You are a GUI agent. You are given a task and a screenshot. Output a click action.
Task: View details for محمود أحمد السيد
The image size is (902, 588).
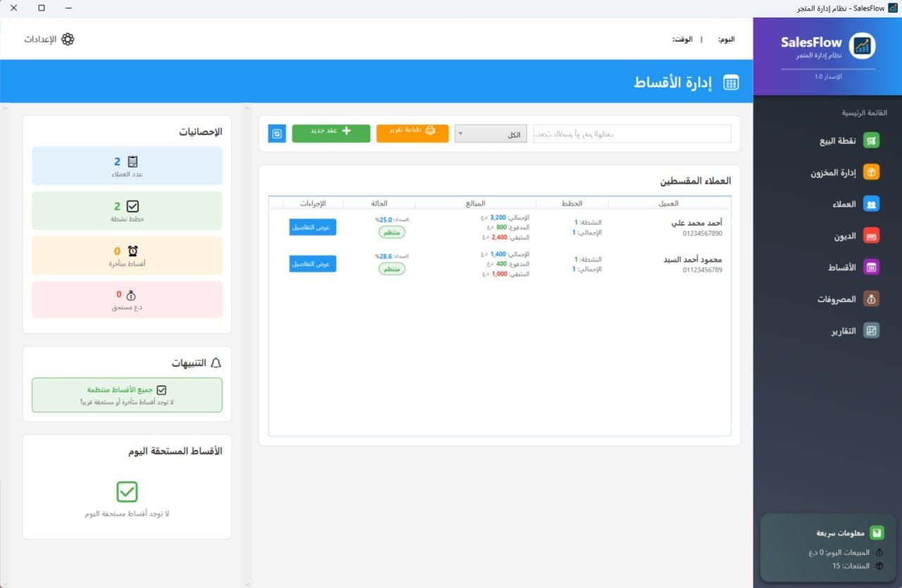coord(313,263)
